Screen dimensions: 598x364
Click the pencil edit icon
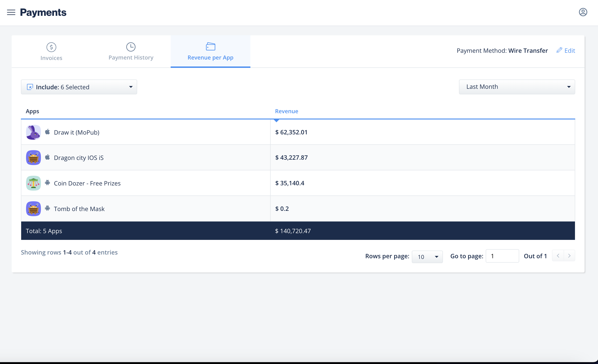(559, 50)
